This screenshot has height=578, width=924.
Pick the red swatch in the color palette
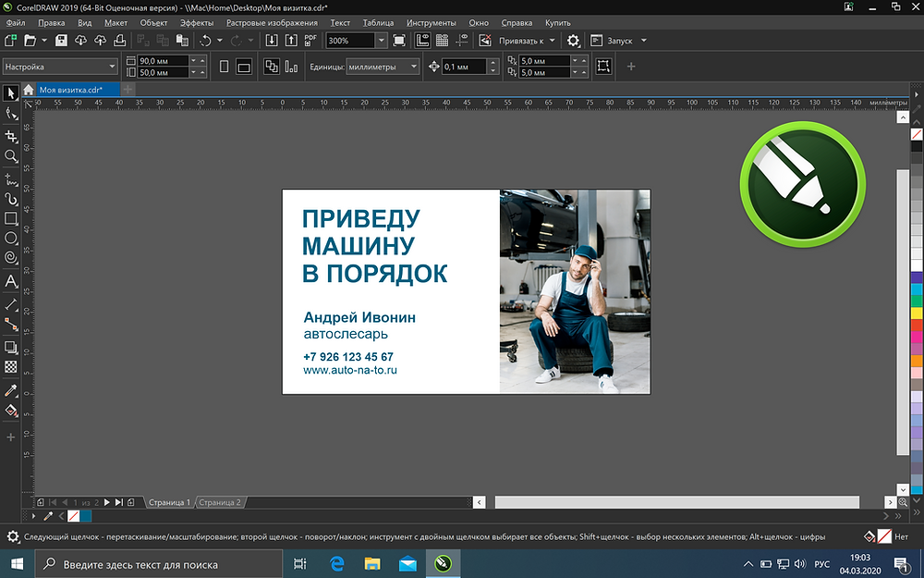[x=917, y=325]
